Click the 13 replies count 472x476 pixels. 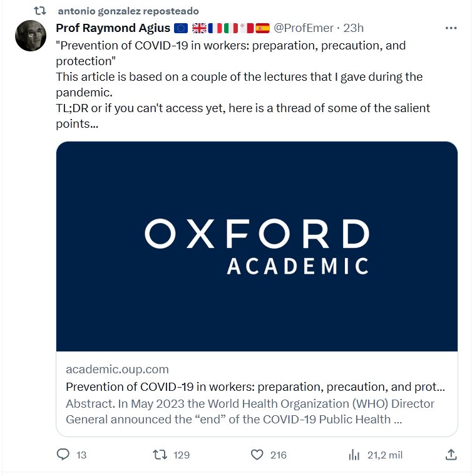point(81,455)
